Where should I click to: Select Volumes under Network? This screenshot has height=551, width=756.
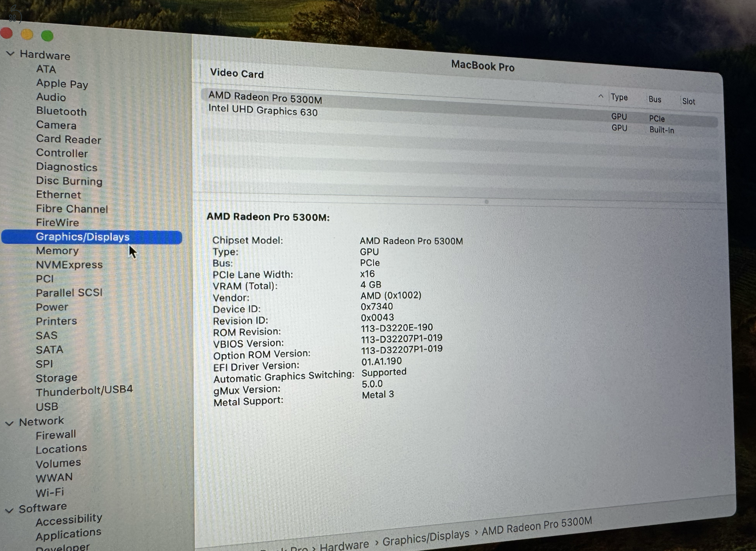click(58, 463)
